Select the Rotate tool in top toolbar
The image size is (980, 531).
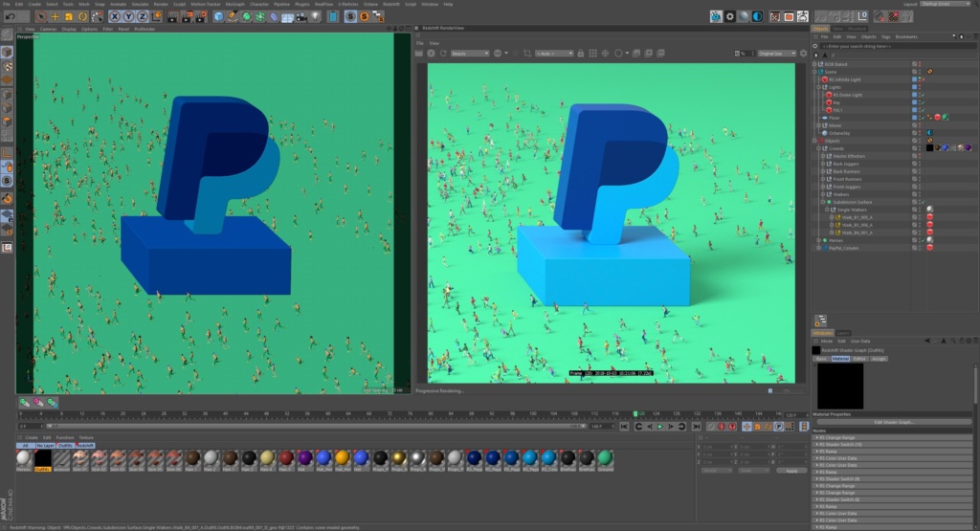pos(82,17)
